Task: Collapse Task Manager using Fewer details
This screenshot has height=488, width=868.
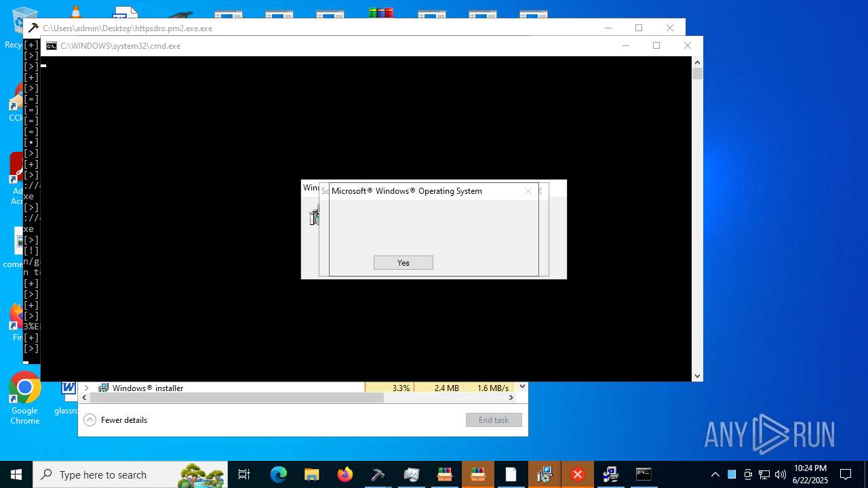Action: point(116,420)
